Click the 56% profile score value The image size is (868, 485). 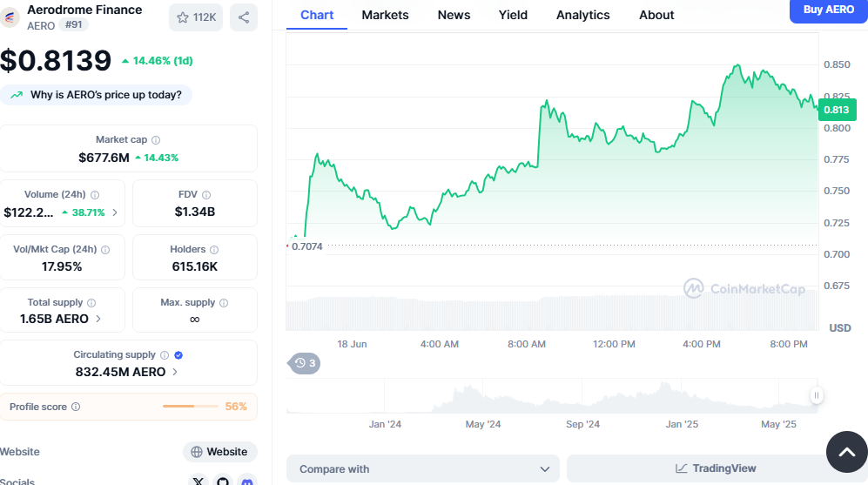click(x=236, y=407)
